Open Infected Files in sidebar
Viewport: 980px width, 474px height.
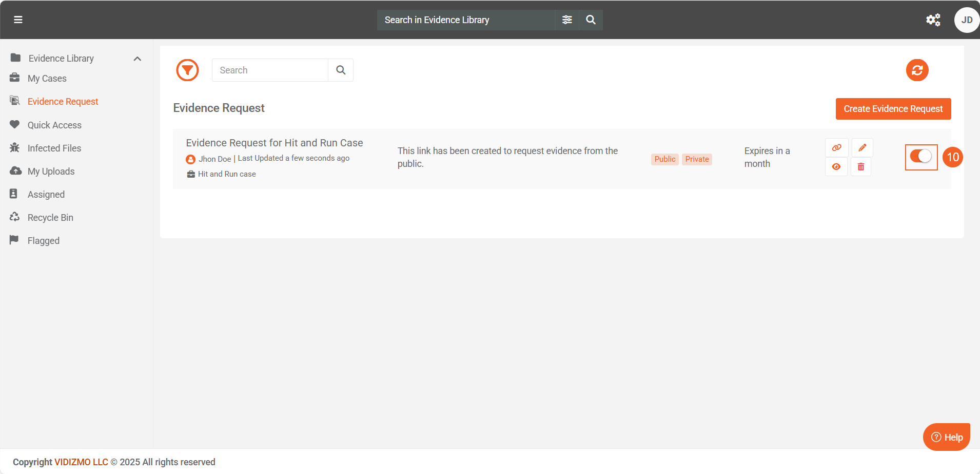[54, 148]
